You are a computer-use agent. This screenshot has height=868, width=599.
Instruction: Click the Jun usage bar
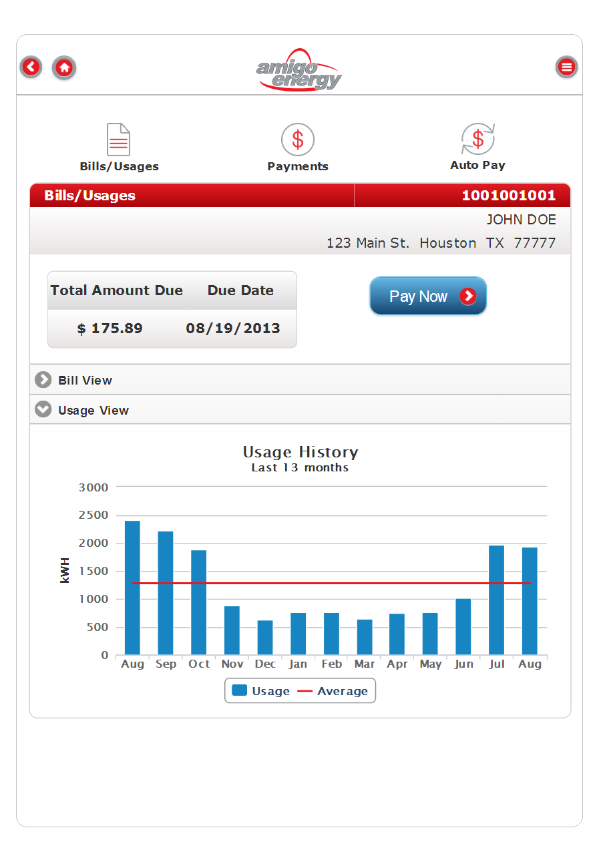tap(463, 627)
